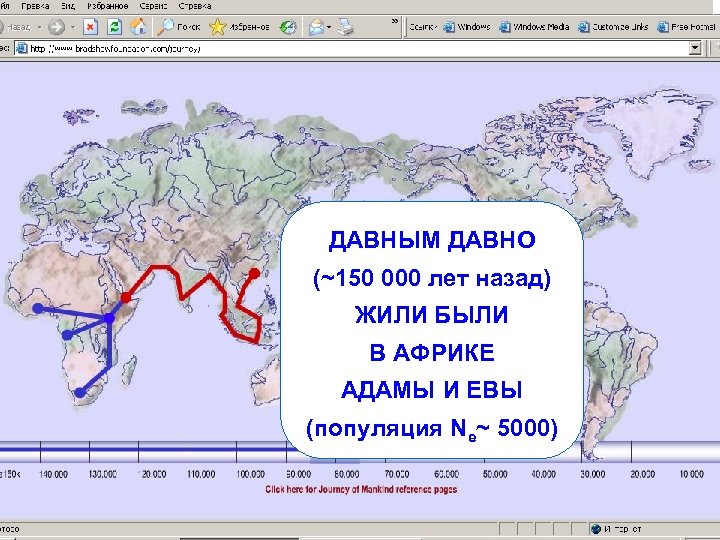Image resolution: width=720 pixels, height=540 pixels.
Task: Open the History clock icon
Action: tap(288, 27)
